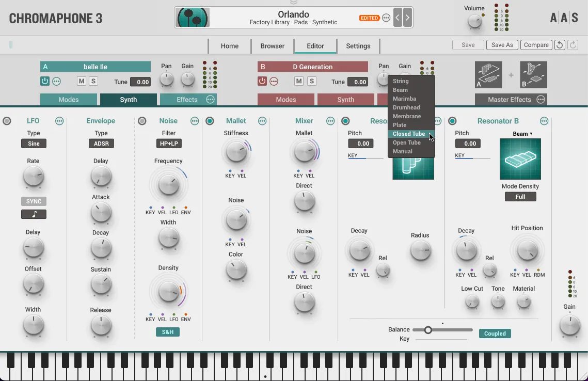Switch to the Browser tab
Screen dimensions: 588x381
272,46
